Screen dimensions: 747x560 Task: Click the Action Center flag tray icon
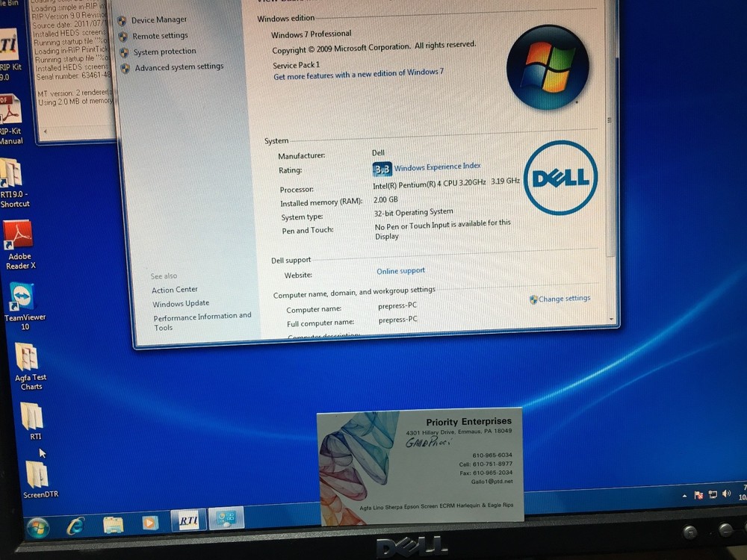[x=699, y=495]
